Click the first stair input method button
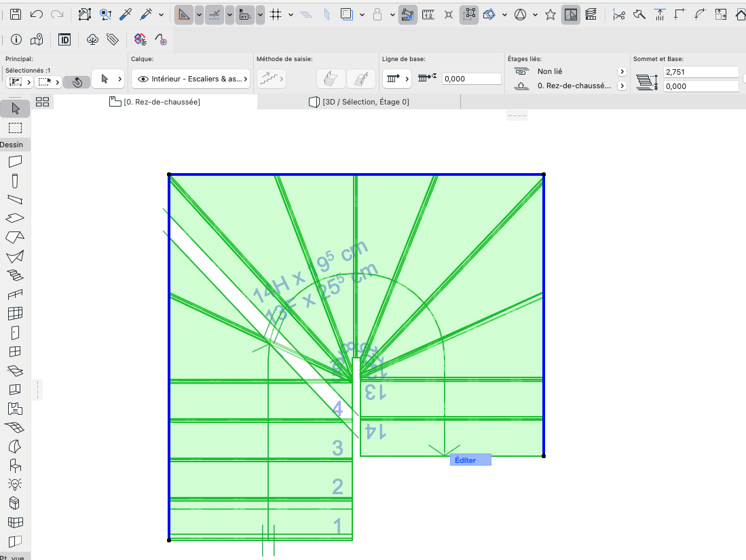Screen dimensions: 746x560 331,79
